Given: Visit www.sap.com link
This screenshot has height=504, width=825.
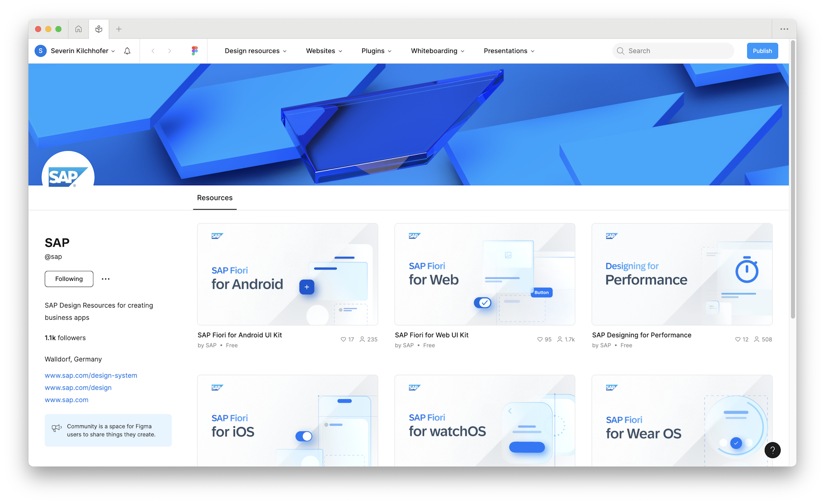Looking at the screenshot, I should point(67,400).
